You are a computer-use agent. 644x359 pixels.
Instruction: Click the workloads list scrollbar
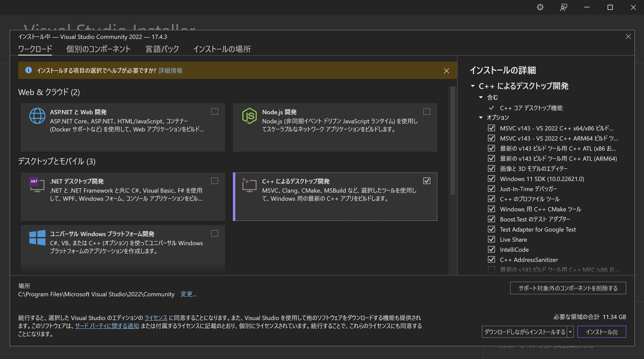(453, 141)
